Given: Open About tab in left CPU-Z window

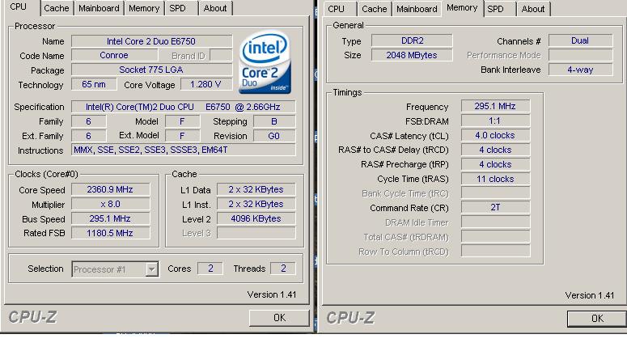Looking at the screenshot, I should (215, 8).
